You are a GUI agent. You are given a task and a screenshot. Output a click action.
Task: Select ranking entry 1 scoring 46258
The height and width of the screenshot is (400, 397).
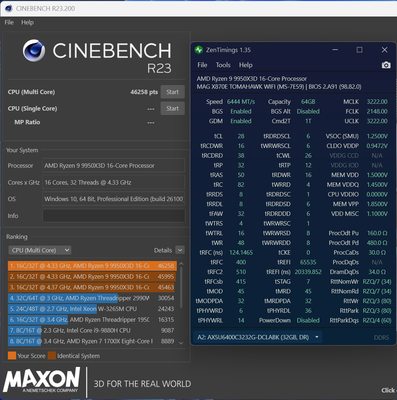(x=92, y=266)
